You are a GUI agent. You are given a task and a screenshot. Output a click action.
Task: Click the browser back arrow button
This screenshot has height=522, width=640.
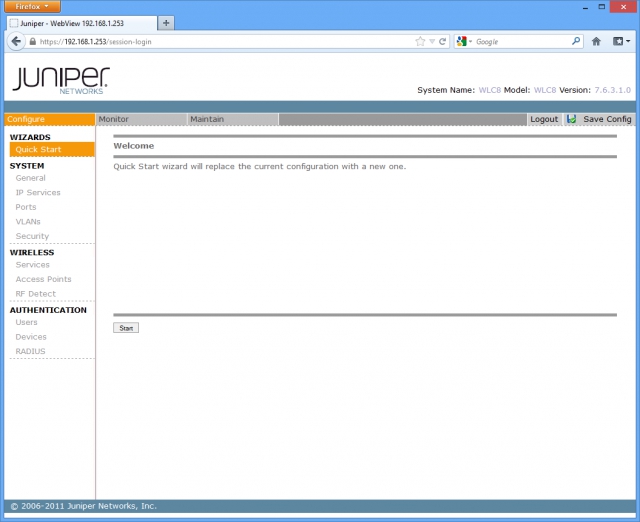16,41
